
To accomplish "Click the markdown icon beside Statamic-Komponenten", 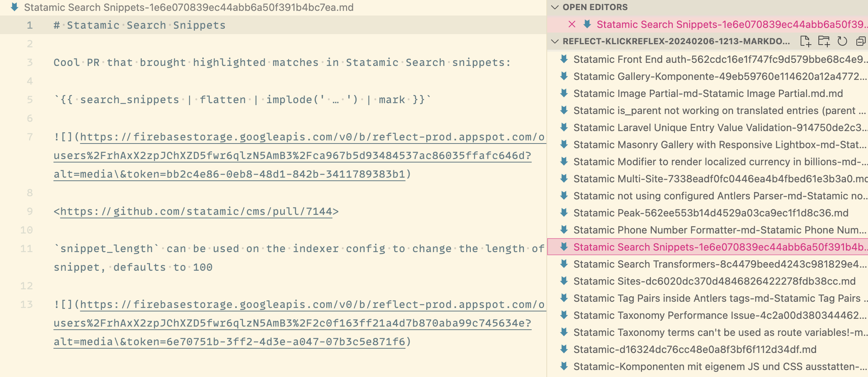I will (x=564, y=366).
